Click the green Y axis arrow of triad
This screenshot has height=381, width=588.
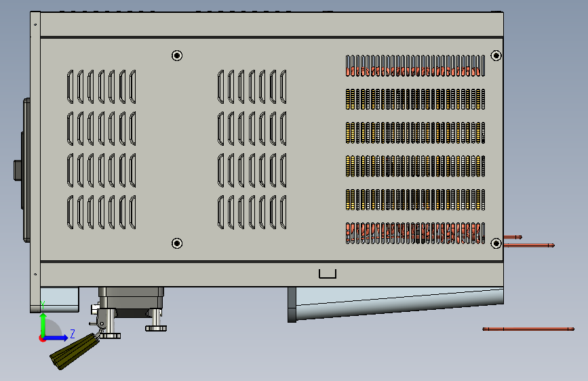click(43, 324)
